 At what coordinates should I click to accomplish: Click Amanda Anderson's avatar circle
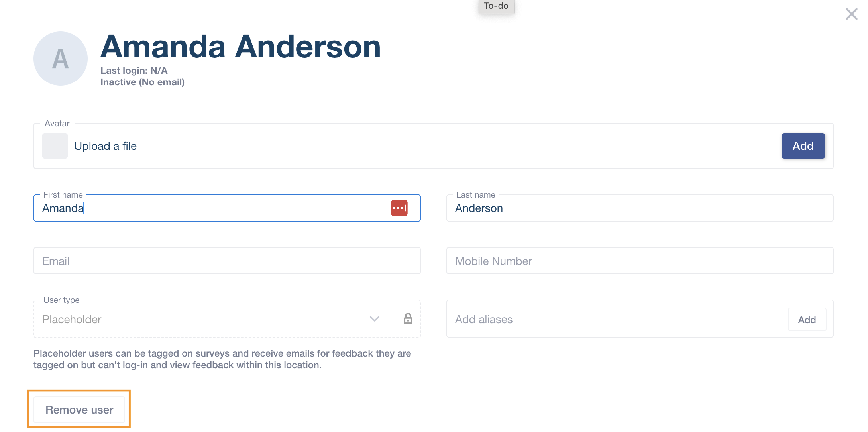(61, 59)
